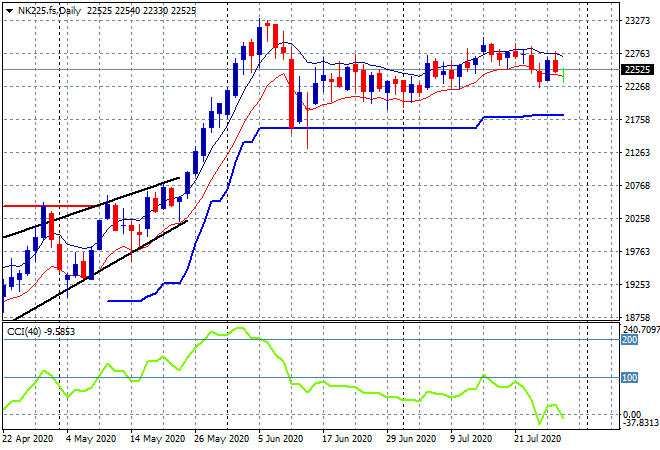Click the current price label 22525
Screen dimensions: 660x450
point(637,69)
